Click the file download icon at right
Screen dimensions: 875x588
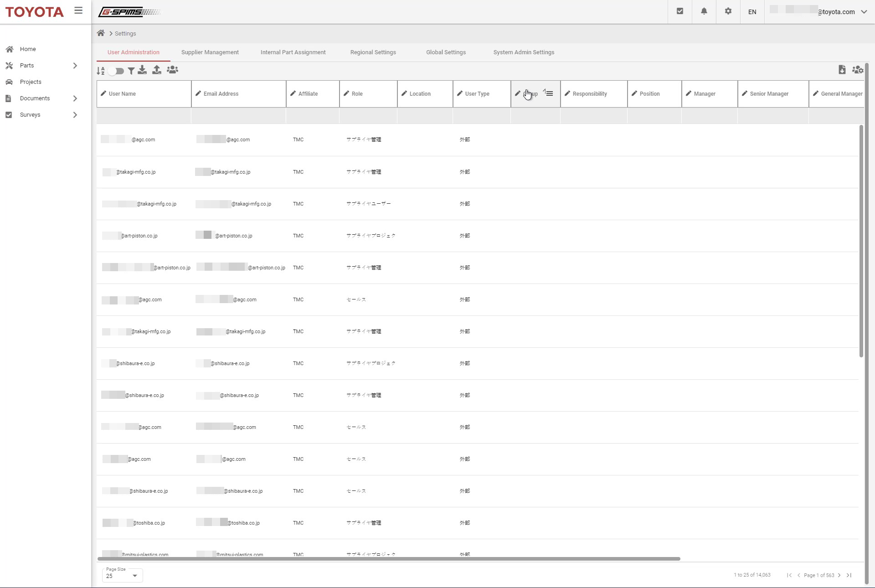click(x=842, y=70)
